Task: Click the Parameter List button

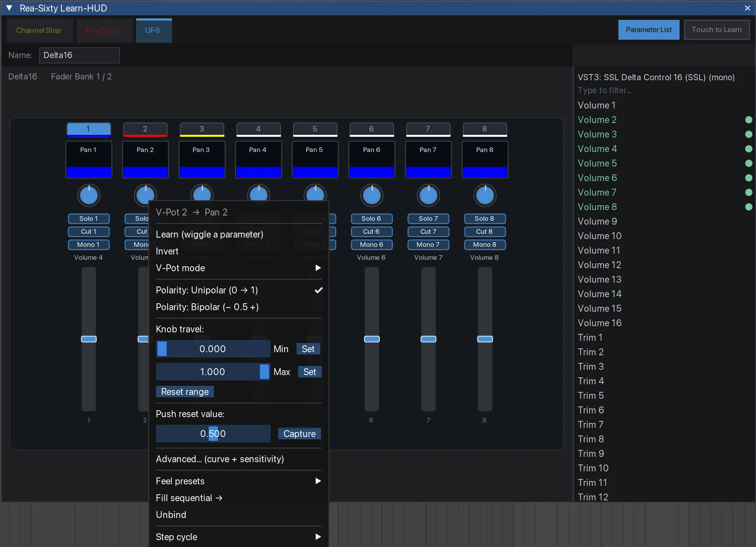Action: (x=649, y=30)
